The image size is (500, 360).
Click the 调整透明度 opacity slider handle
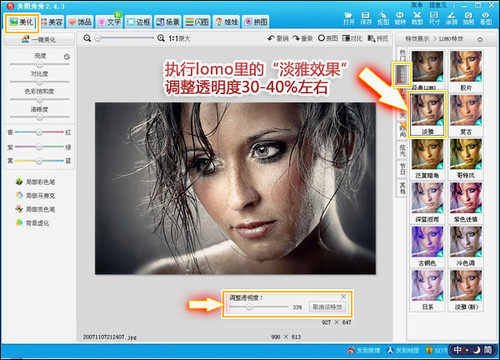[249, 307]
